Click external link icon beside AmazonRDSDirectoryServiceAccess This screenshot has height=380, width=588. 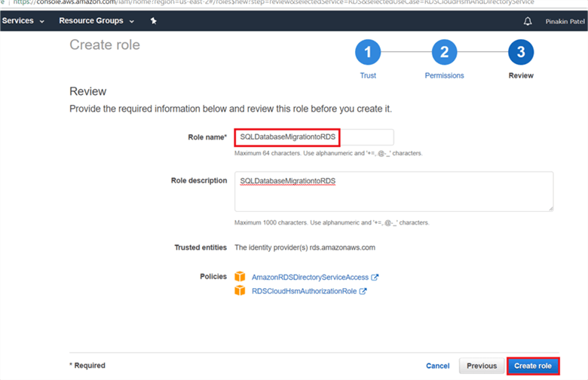375,277
